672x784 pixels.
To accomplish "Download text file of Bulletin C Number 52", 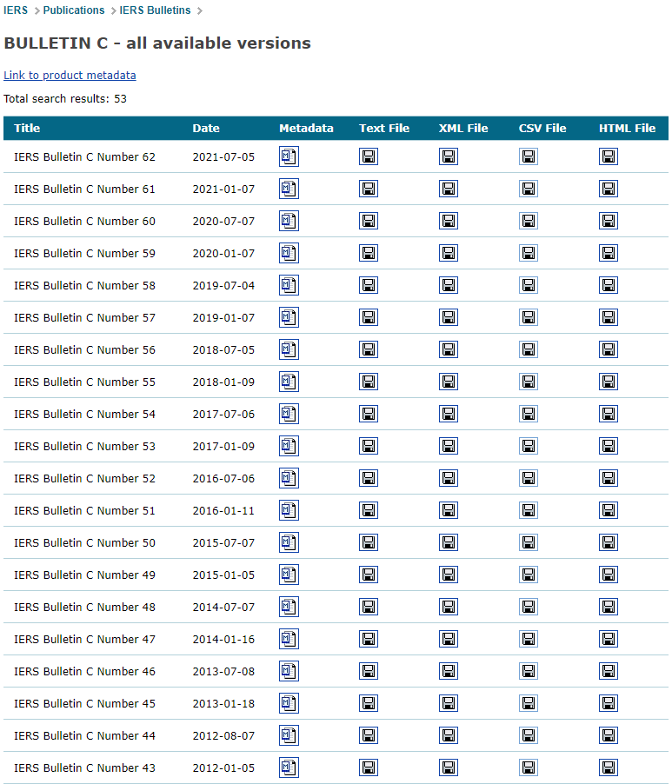I will point(369,478).
